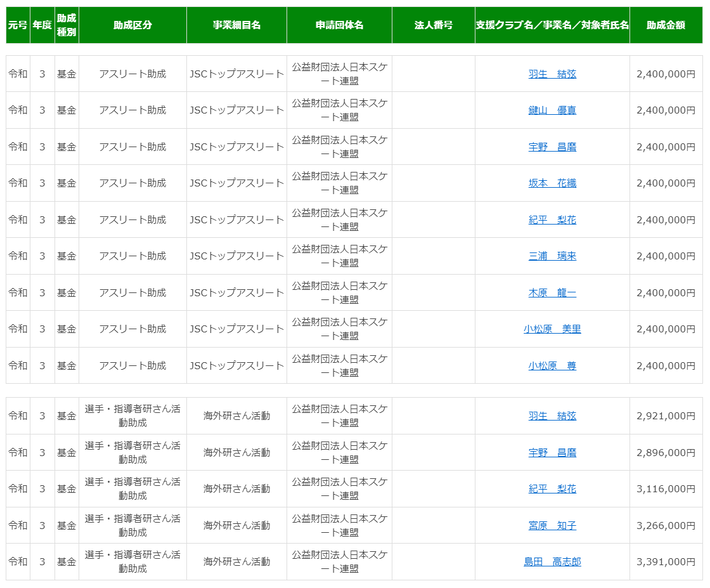
Task: Select 2,400,000円 in the 三浦 璃来 row
Action: pos(666,256)
